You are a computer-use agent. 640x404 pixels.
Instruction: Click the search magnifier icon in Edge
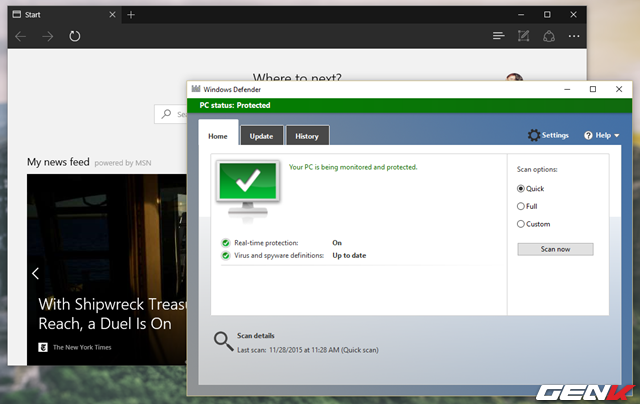pos(166,114)
